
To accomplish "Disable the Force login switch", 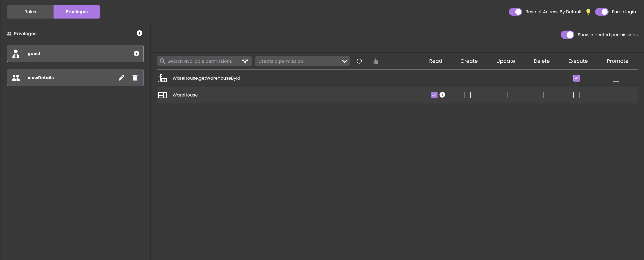I will pos(601,12).
